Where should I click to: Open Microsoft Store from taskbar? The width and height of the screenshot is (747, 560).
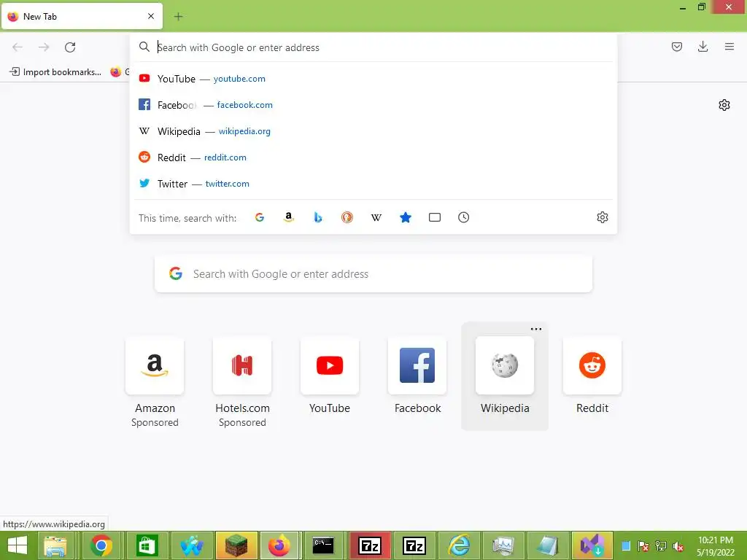click(x=146, y=545)
